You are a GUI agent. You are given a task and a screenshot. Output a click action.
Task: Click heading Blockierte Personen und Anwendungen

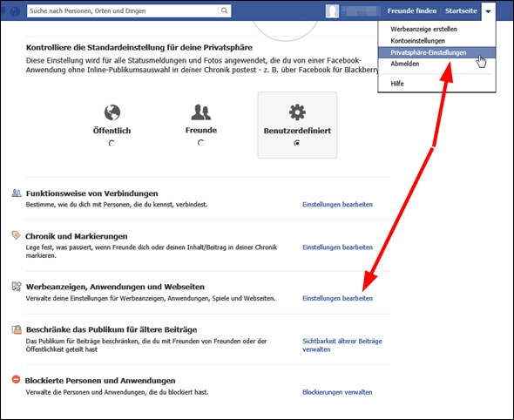pyautogui.click(x=100, y=381)
